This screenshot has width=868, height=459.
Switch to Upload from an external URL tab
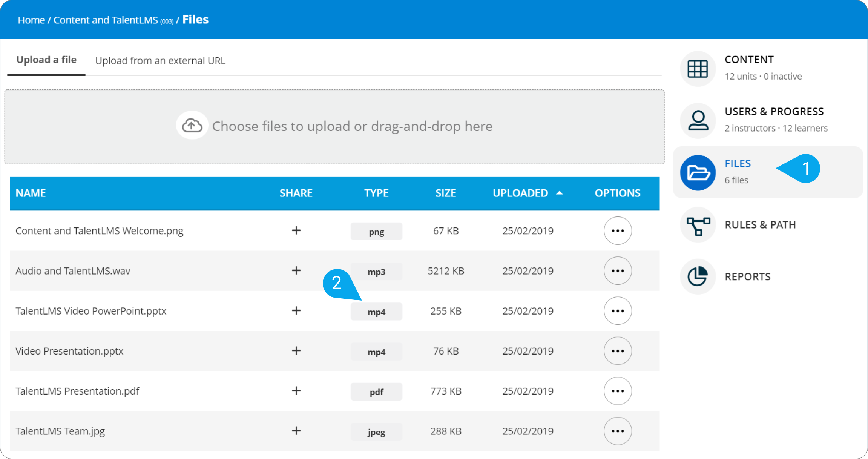[x=160, y=61]
